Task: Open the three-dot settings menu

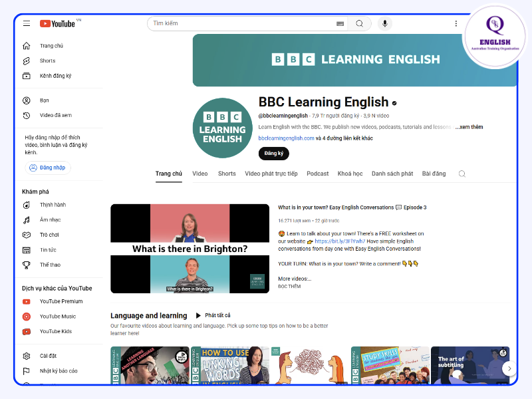Action: pos(456,23)
